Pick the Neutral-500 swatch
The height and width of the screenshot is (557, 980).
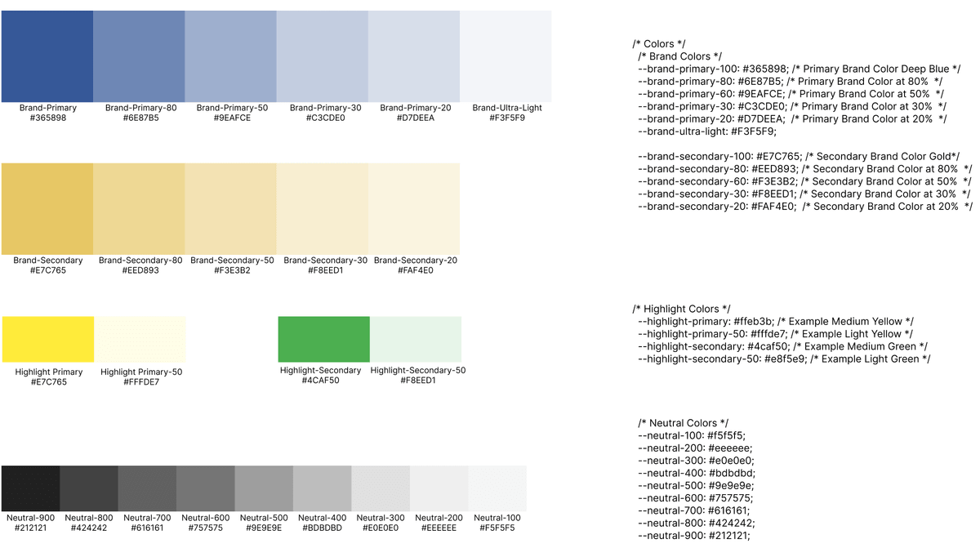265,488
